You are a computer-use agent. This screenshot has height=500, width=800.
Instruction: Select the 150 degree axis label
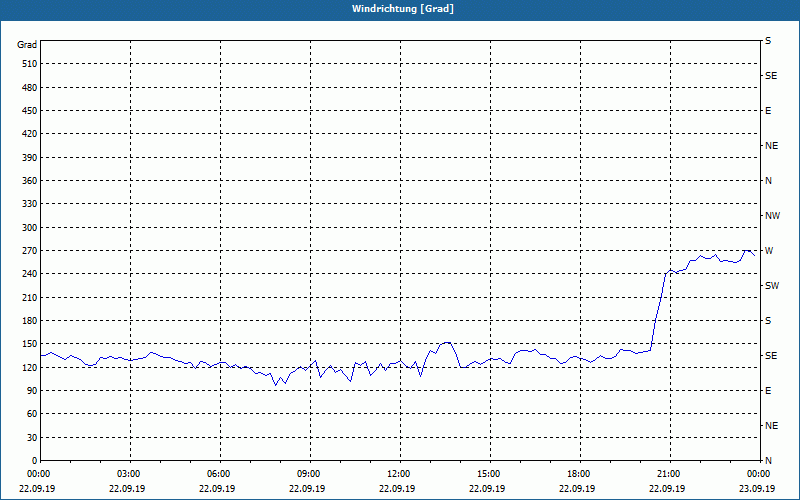pos(30,344)
